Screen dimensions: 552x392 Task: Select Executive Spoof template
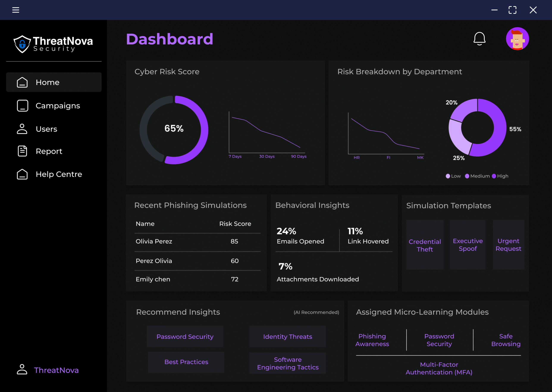tap(467, 245)
